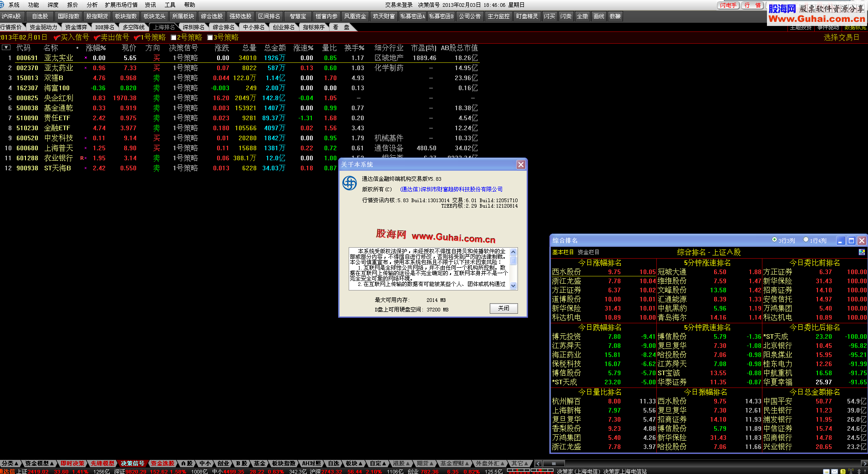Click 中国平安 in 今日总金额排名 list
Screen dimensions: 868x474
778,401
